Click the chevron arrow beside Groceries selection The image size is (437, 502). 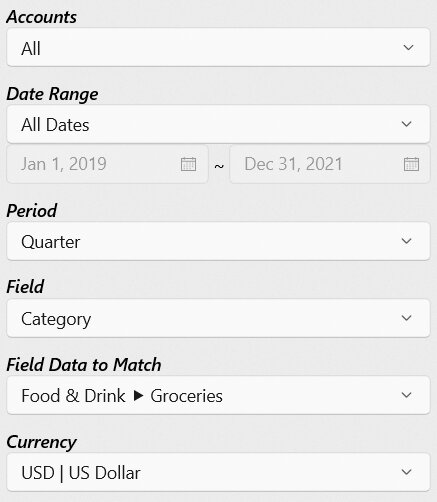click(407, 395)
